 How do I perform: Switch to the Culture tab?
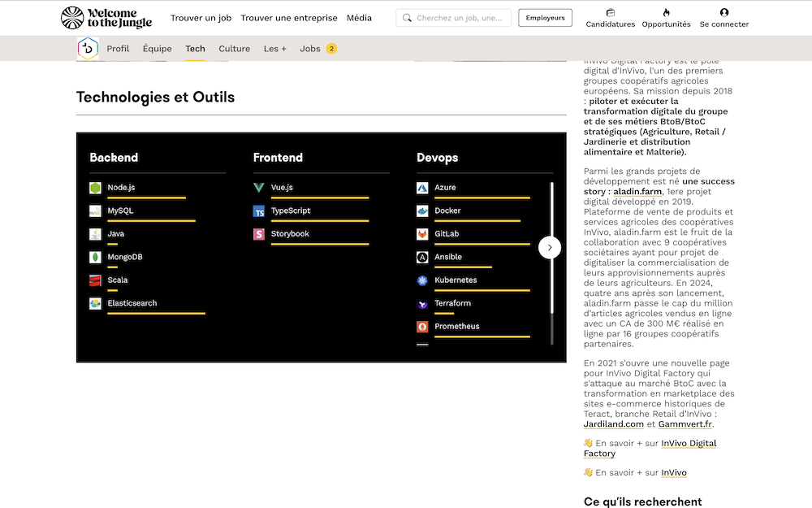(x=234, y=49)
